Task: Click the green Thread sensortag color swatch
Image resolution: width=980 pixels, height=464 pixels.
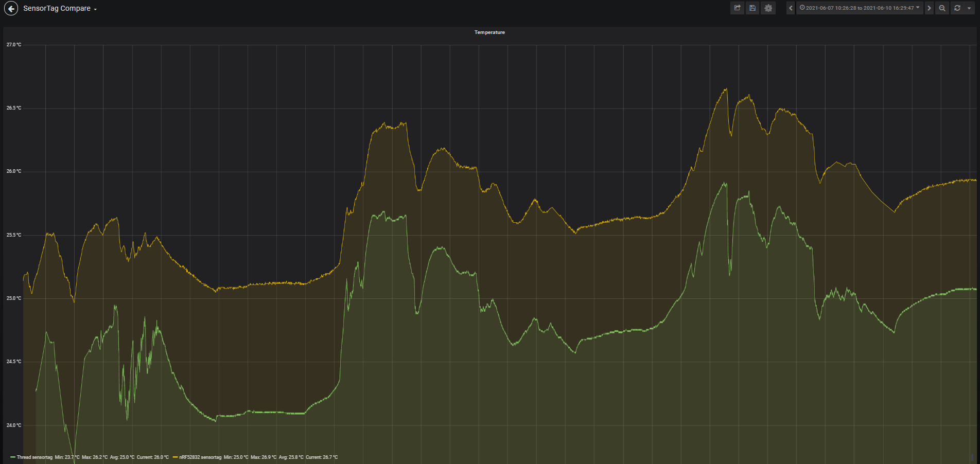Action: click(x=13, y=457)
